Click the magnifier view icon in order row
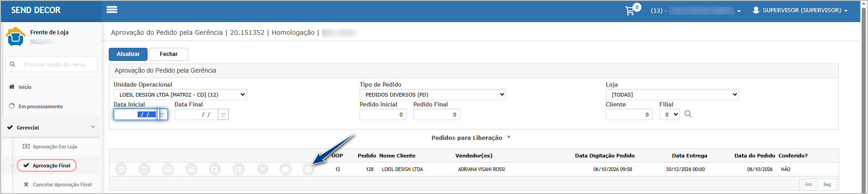 coord(215,169)
